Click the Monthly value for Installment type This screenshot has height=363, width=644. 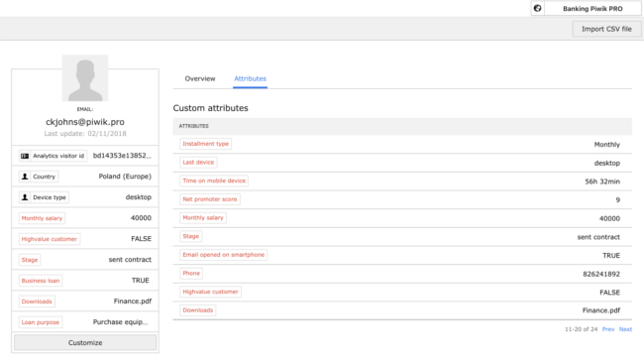coord(607,144)
